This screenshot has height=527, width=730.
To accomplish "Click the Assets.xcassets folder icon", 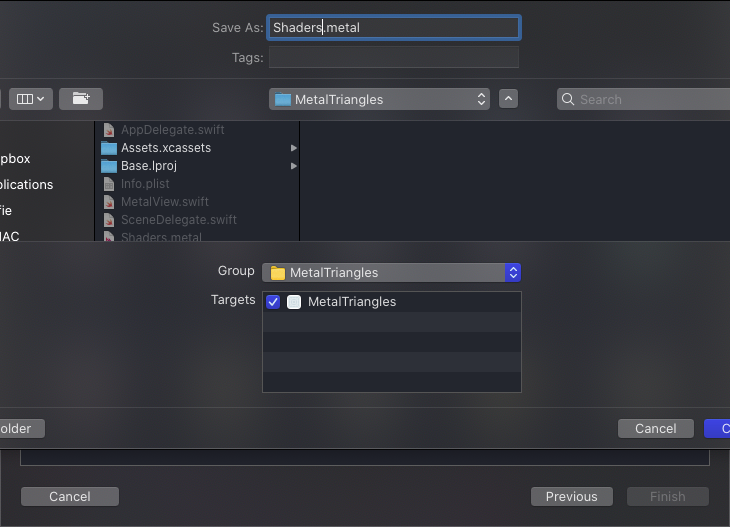I will [109, 148].
